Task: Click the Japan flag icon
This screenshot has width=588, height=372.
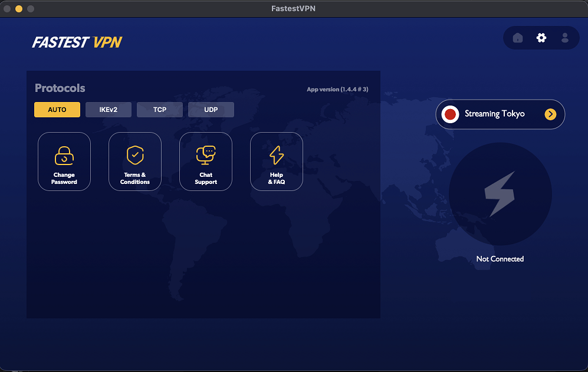Action: [x=451, y=114]
